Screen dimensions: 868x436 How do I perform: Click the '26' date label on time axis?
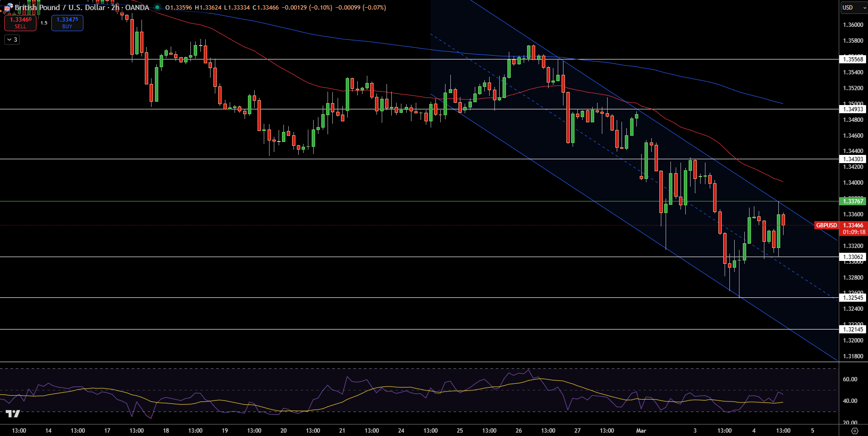(519, 431)
